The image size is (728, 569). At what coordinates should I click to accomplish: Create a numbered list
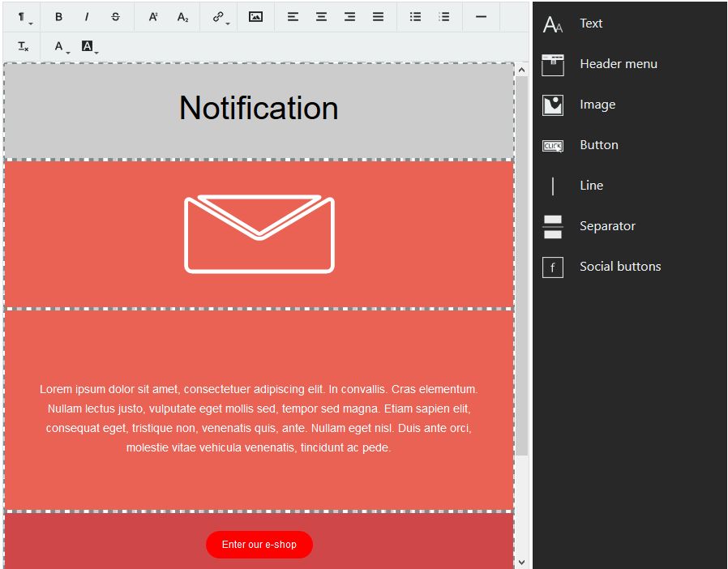443,16
